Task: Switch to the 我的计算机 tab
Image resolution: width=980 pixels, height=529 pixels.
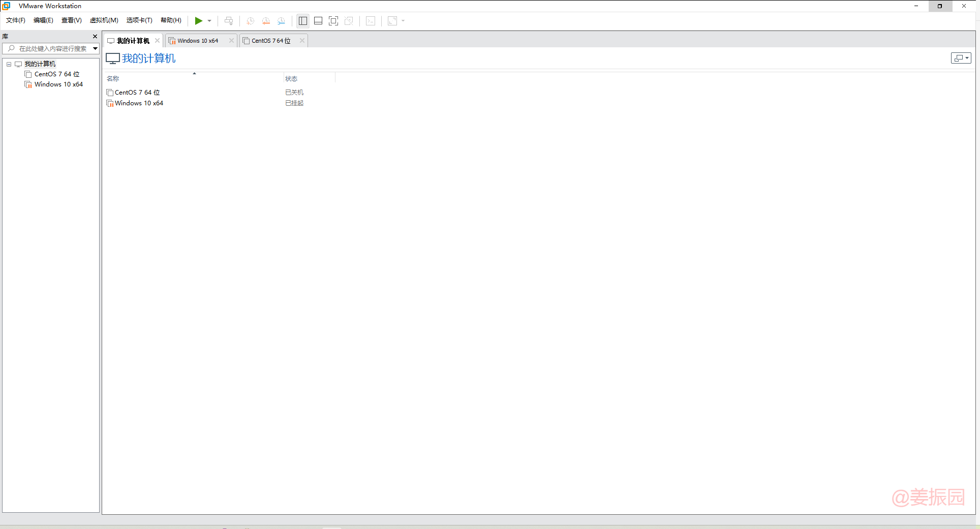Action: click(x=133, y=41)
